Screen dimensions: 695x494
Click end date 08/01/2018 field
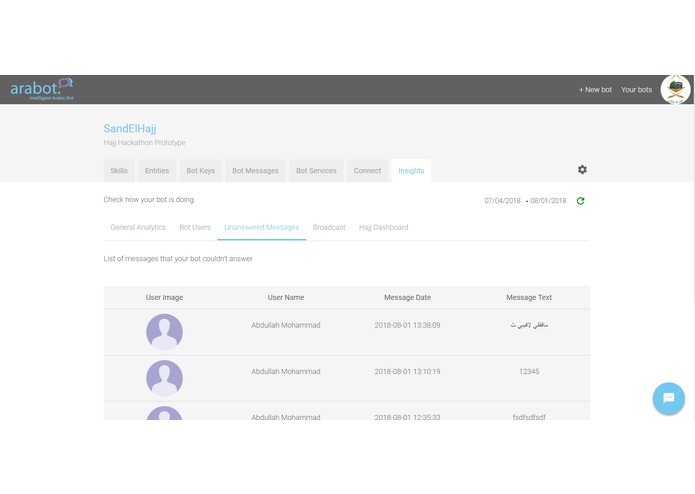coord(548,201)
